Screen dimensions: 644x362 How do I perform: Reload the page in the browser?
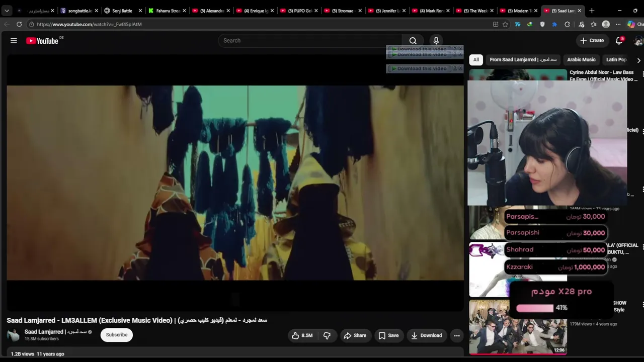click(19, 24)
